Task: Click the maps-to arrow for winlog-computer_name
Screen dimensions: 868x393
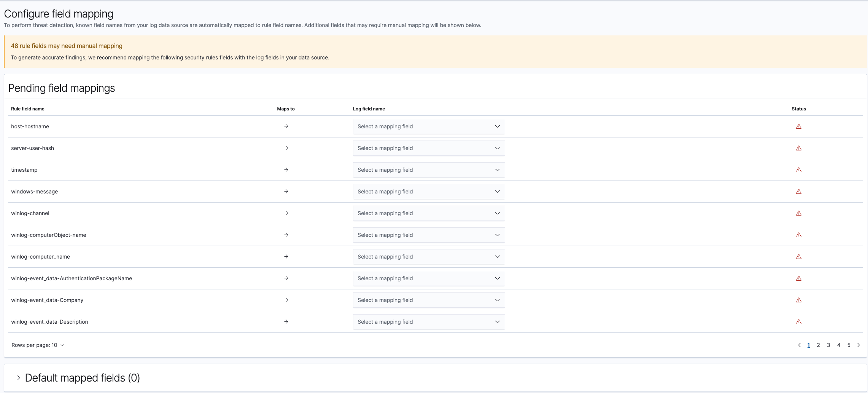Action: pyautogui.click(x=286, y=257)
